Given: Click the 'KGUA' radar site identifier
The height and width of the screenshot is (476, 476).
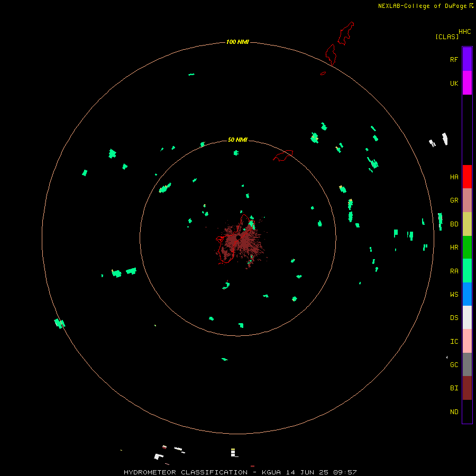Looking at the screenshot, I should click(x=271, y=472).
